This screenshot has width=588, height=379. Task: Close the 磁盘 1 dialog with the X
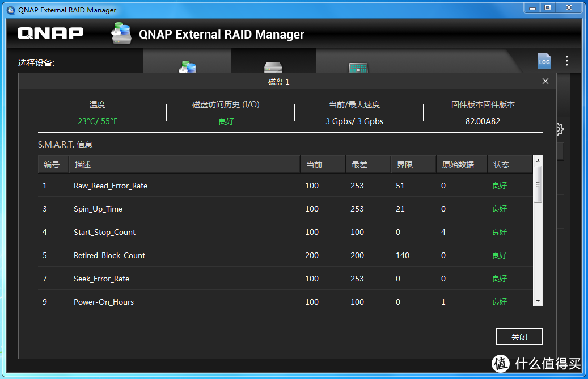pos(545,81)
